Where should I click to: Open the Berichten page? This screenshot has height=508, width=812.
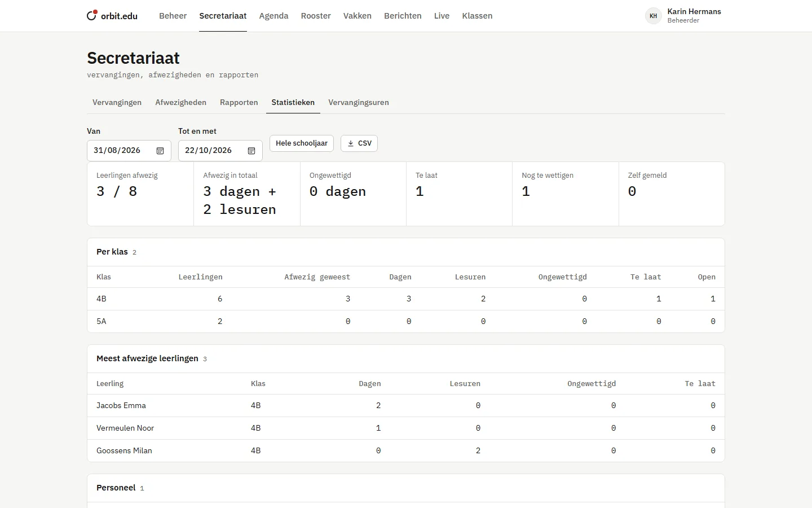[x=403, y=16]
